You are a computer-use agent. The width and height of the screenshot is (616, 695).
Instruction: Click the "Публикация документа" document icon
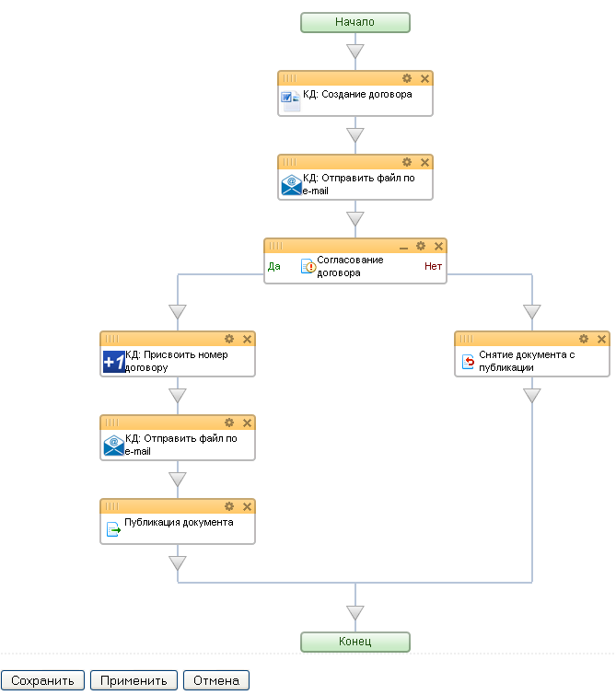pos(113,529)
